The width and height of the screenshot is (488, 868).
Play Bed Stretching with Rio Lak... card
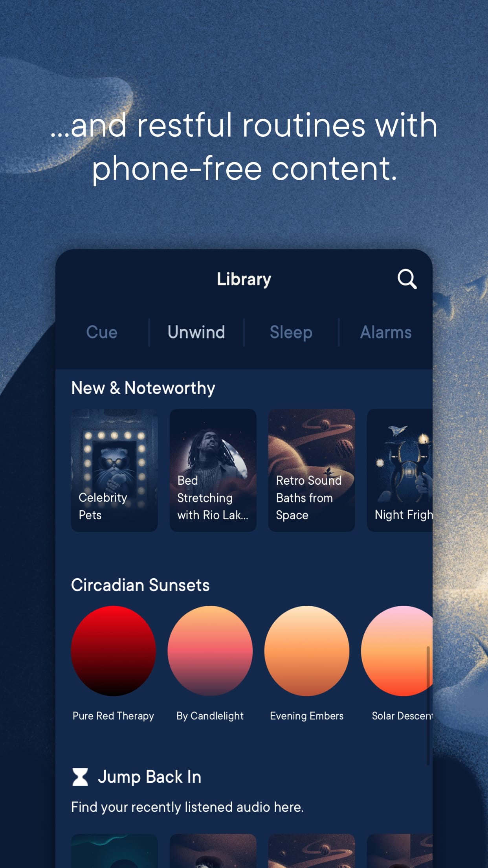pyautogui.click(x=213, y=470)
